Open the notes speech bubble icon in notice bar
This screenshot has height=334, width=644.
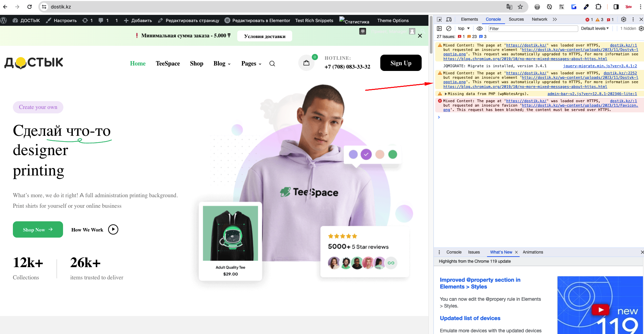pos(363,31)
